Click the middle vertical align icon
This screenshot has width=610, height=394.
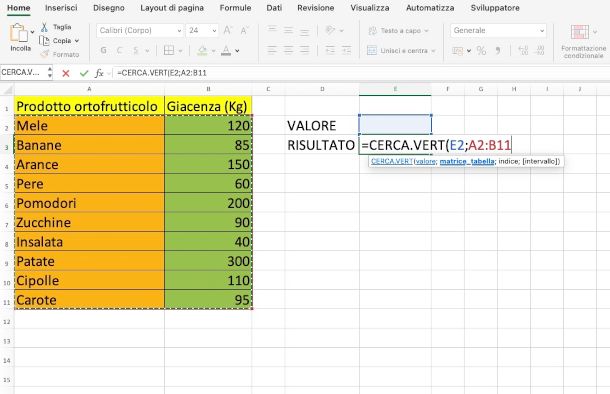pos(288,30)
